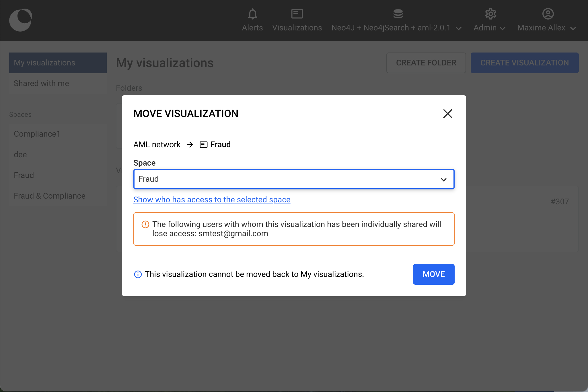Expand the Admin menu chevron
The height and width of the screenshot is (392, 588).
point(502,28)
